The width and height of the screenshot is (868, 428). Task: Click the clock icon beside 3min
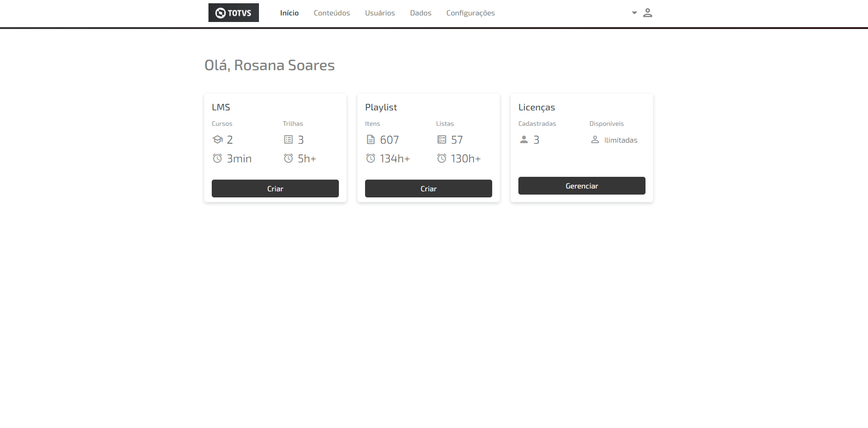pyautogui.click(x=217, y=158)
